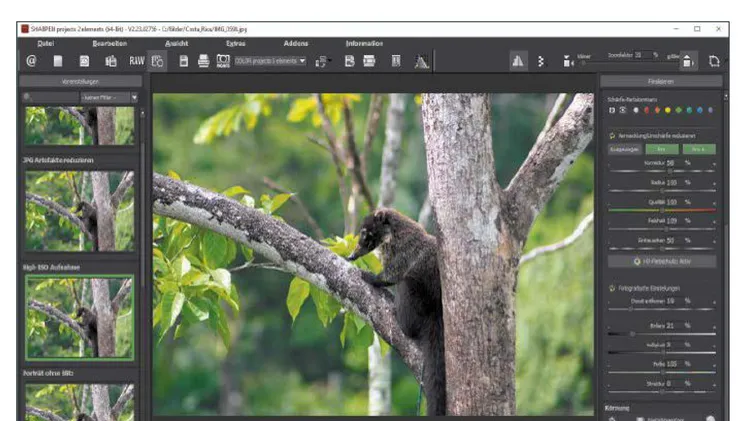750x421 pixels.
Task: Select the yellow color dominance swatch
Action: point(668,110)
